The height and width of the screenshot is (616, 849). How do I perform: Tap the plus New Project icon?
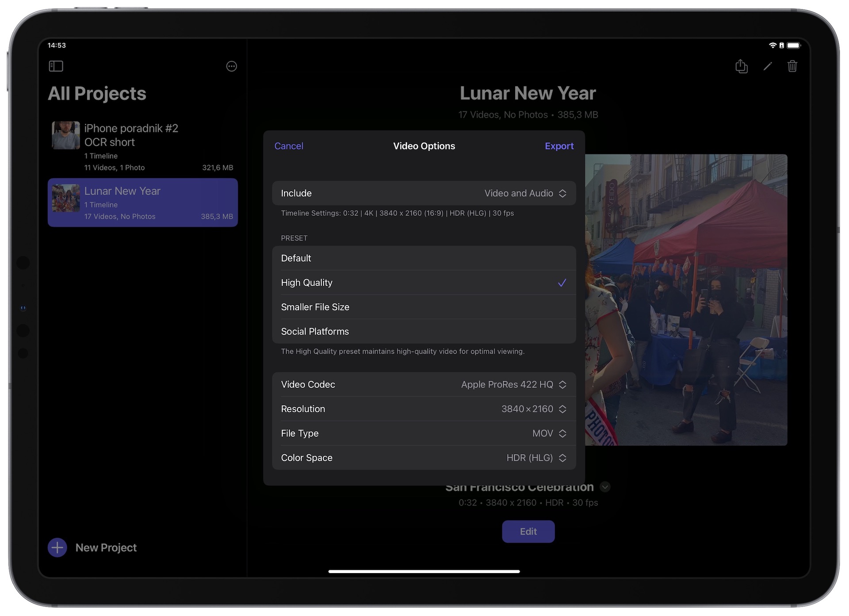[x=57, y=547]
